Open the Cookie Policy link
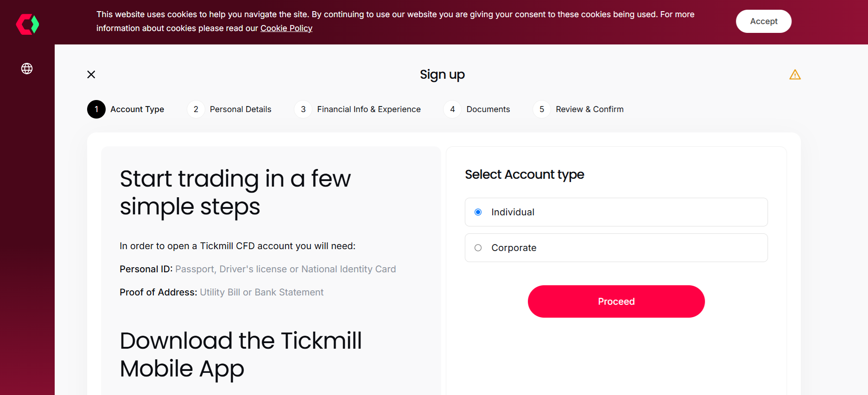 (286, 28)
